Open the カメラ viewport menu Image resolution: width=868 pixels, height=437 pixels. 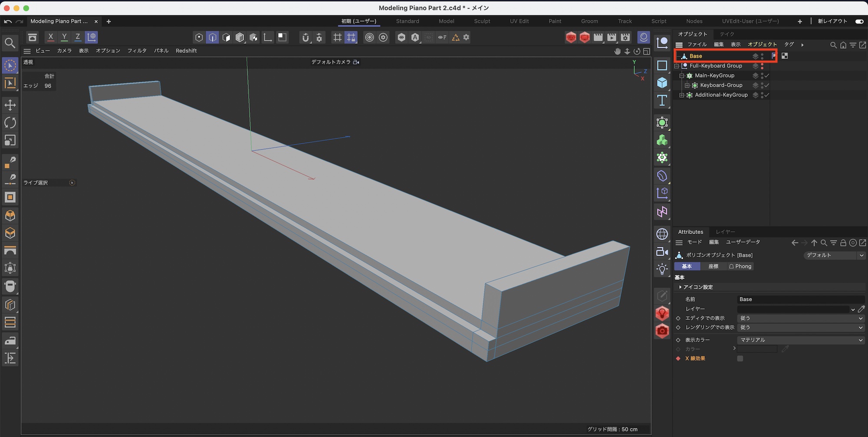(64, 51)
